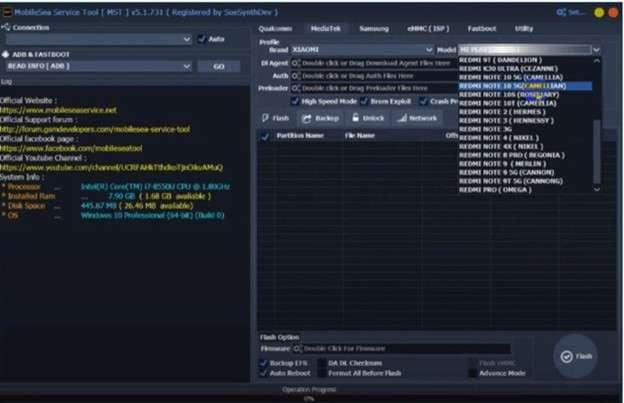Viewport: 624px width, 403px height.
Task: Toggle select-all partitions checkbox
Action: tap(265, 136)
